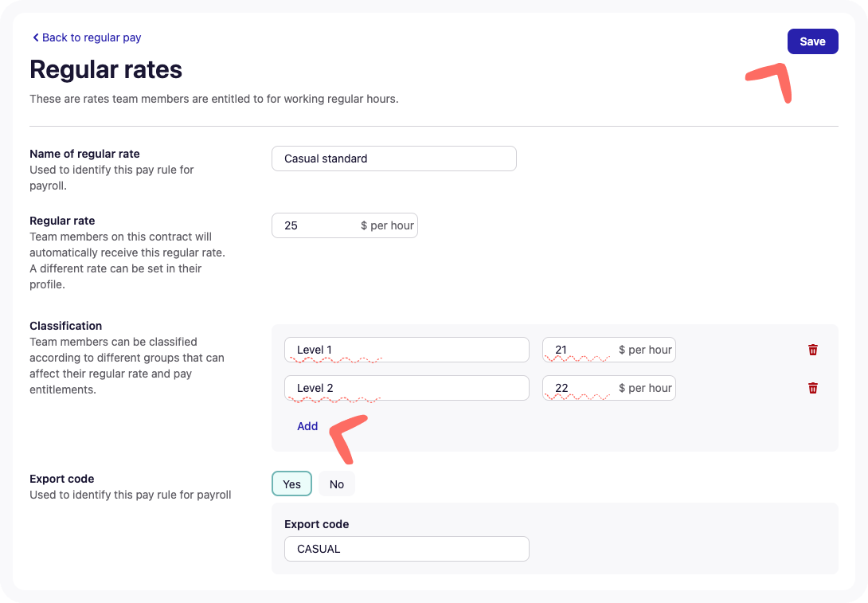Edit the Level 2 classification name

click(x=407, y=388)
